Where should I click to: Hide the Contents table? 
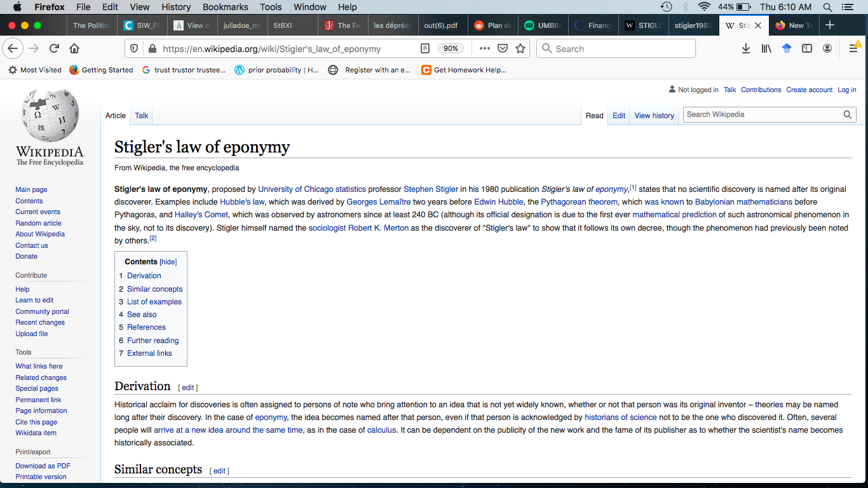click(x=168, y=262)
